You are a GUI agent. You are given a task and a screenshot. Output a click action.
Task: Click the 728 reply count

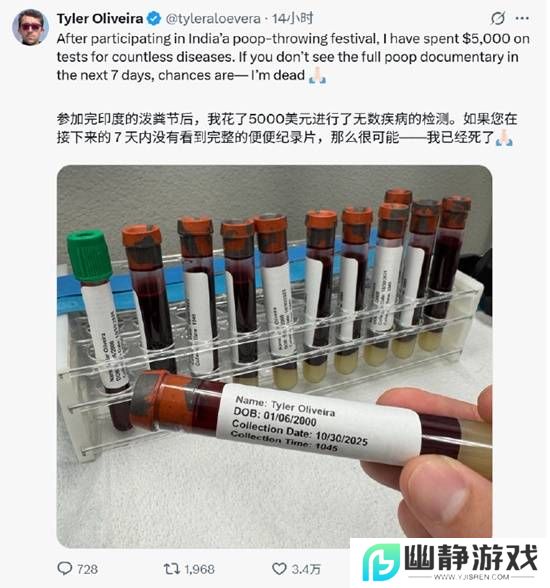coord(87,569)
